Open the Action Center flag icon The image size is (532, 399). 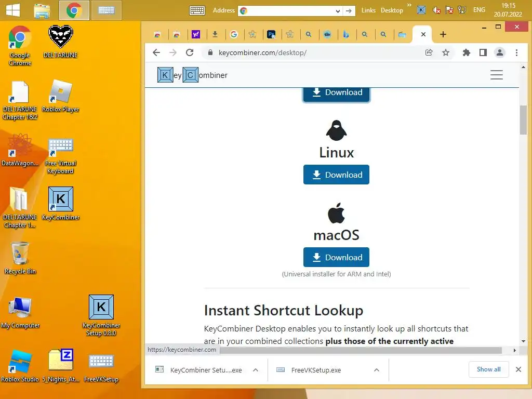pos(449,10)
